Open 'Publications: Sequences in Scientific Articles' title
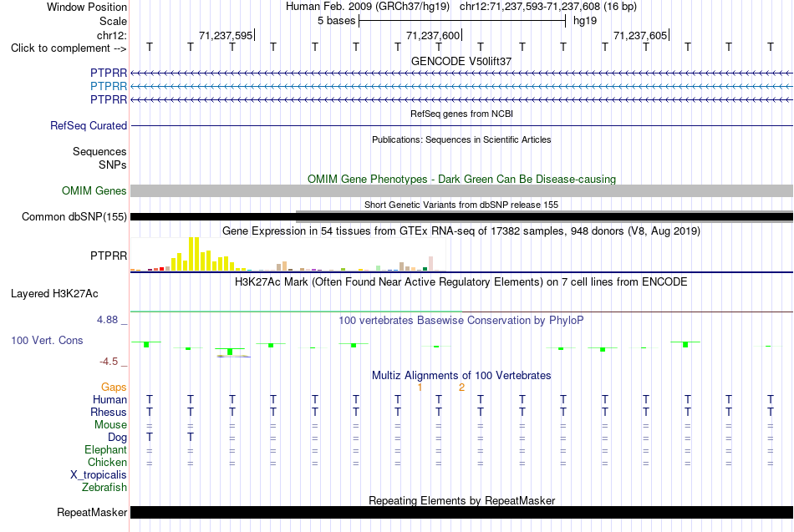 461,139
